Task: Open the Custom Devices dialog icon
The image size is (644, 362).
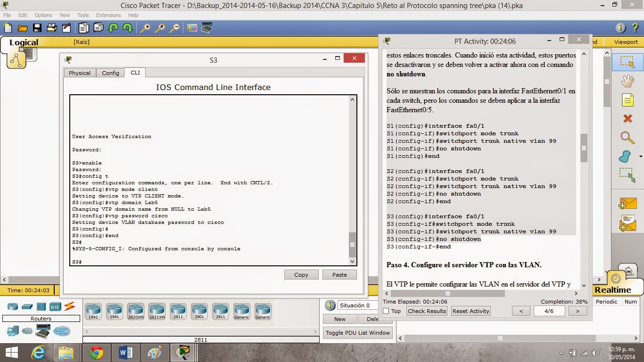Action: 206,28
